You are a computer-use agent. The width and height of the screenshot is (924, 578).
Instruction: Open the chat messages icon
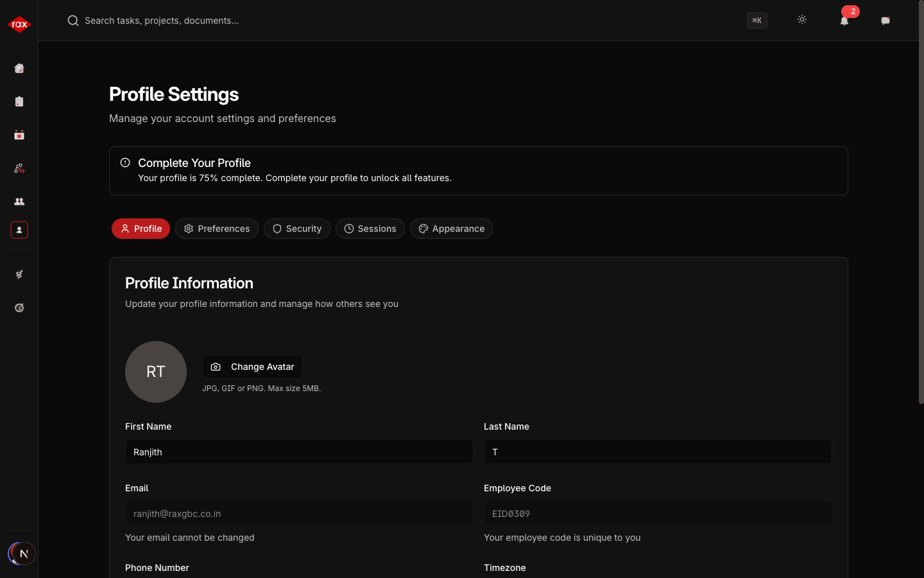pyautogui.click(x=886, y=21)
